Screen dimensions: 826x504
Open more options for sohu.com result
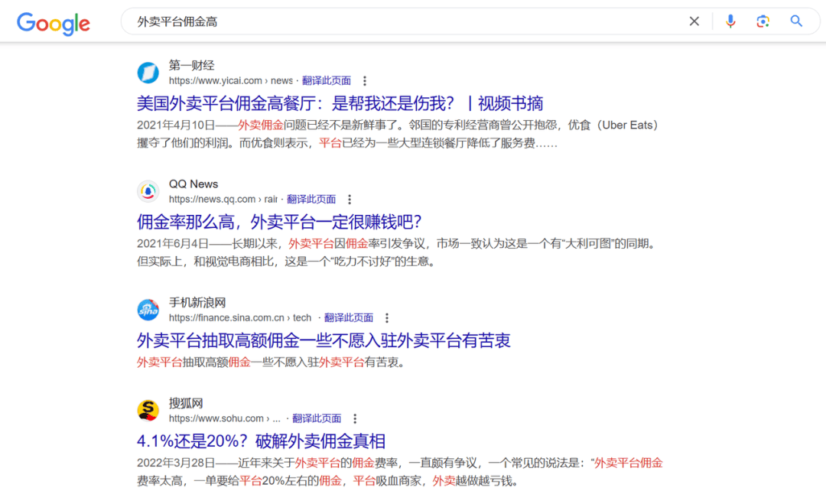click(355, 419)
